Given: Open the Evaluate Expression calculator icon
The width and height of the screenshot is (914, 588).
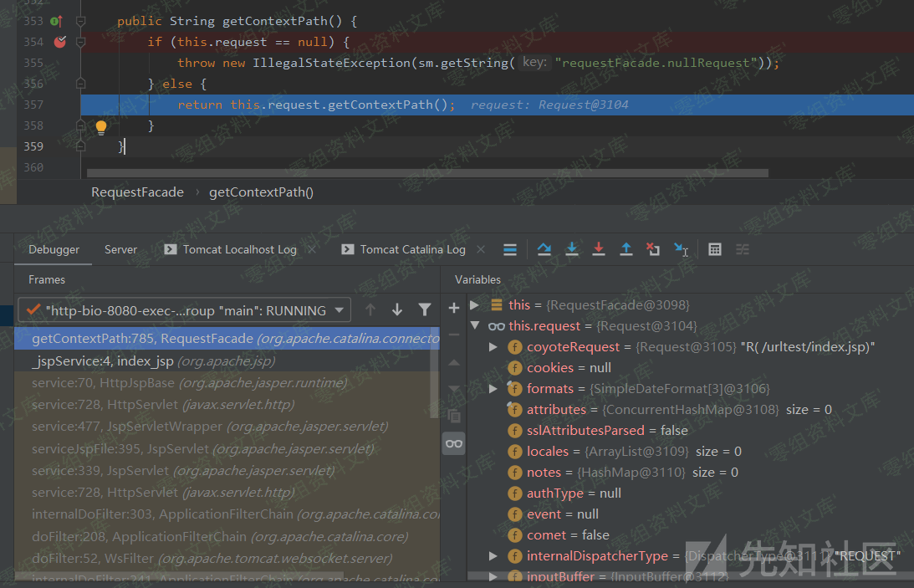Looking at the screenshot, I should coord(715,249).
